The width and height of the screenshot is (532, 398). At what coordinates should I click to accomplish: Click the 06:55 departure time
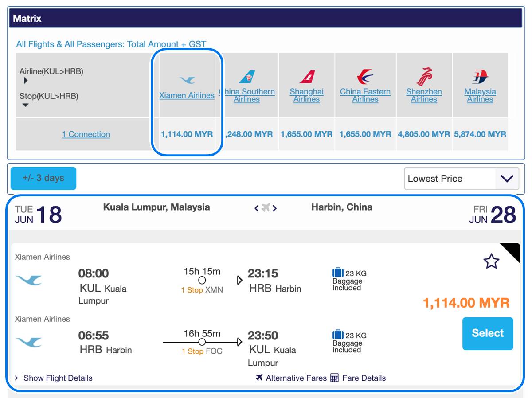tap(94, 336)
